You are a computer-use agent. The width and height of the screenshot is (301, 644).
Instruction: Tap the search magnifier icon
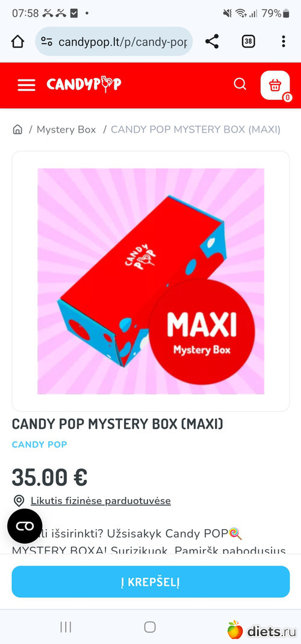click(240, 84)
